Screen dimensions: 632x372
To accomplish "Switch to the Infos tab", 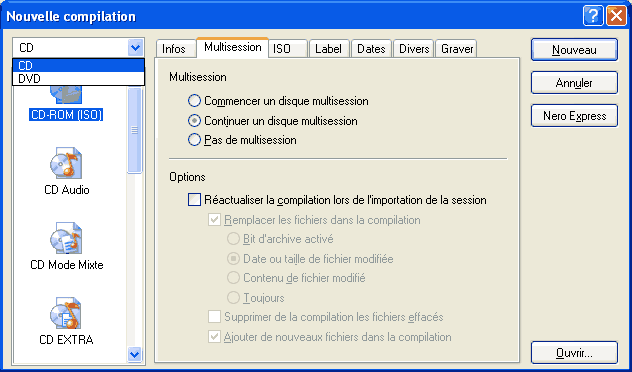I will tap(174, 49).
